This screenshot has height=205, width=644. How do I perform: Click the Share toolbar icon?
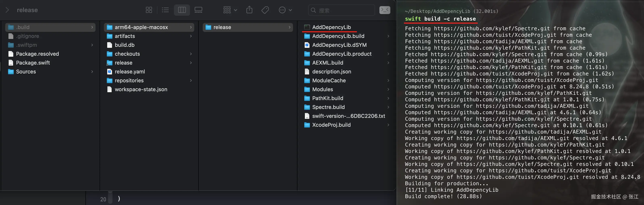click(249, 10)
